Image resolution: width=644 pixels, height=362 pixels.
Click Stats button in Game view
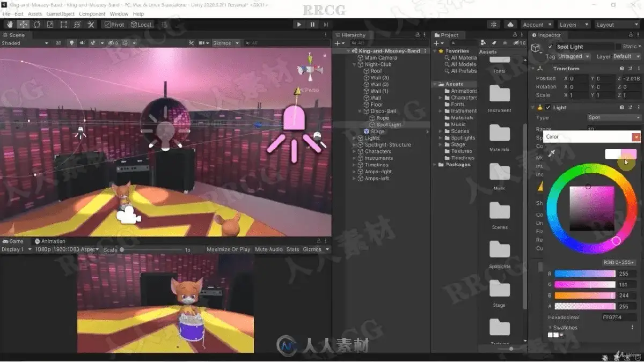click(292, 249)
